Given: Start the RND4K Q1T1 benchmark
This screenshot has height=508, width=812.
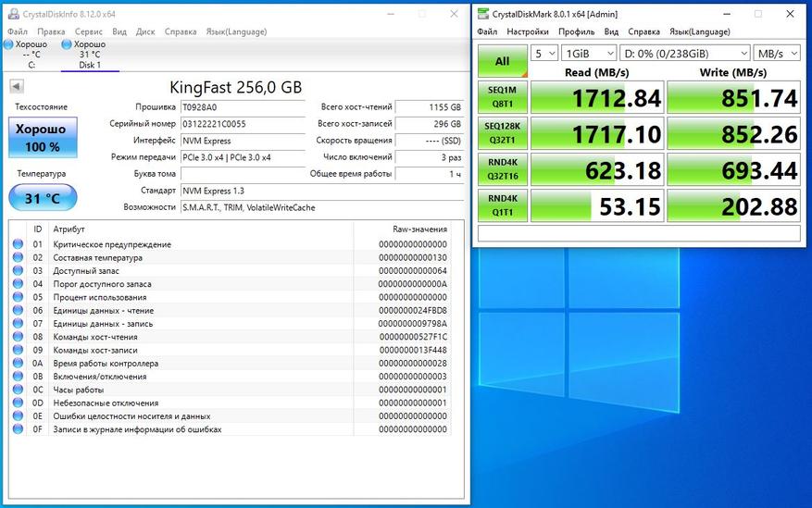Looking at the screenshot, I should coord(502,205).
